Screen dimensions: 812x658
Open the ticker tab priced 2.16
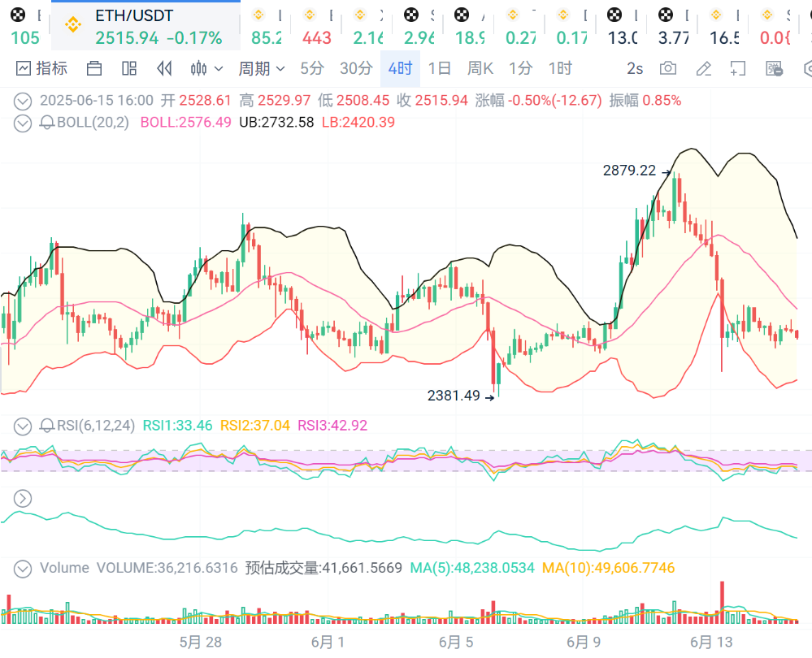point(367,26)
